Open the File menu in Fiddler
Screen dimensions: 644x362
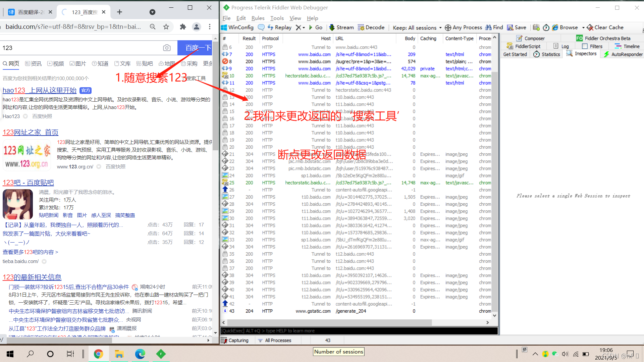click(226, 18)
